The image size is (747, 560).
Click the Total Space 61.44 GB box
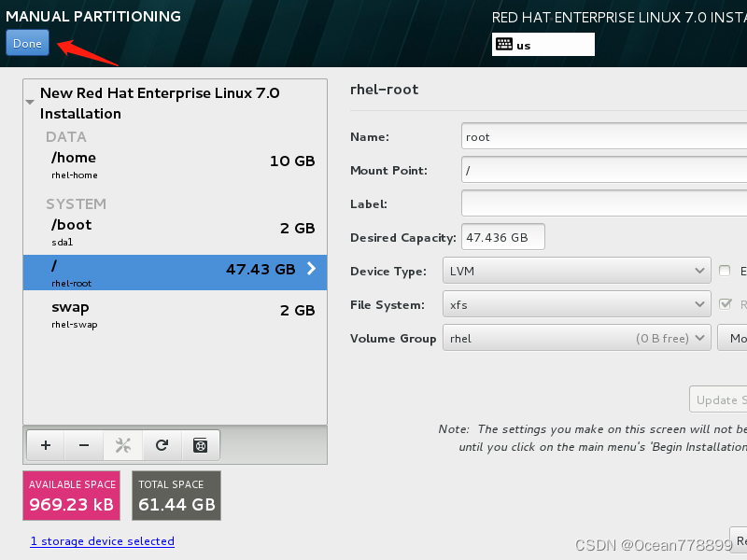176,496
